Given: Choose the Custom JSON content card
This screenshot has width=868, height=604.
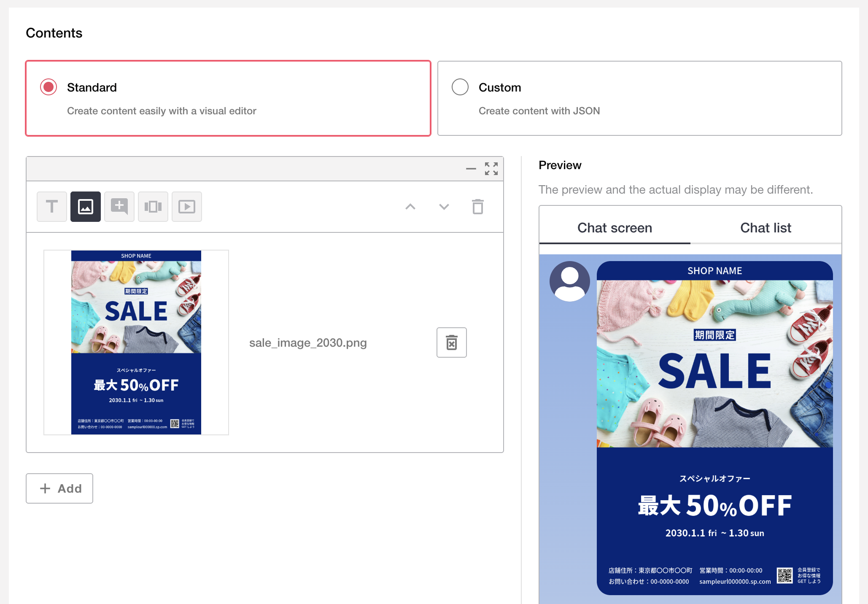Looking at the screenshot, I should click(x=639, y=98).
